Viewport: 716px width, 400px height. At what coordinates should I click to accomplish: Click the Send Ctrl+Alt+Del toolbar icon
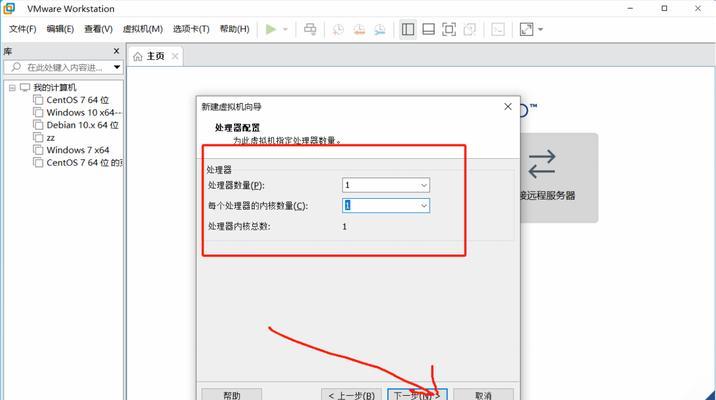click(x=310, y=29)
